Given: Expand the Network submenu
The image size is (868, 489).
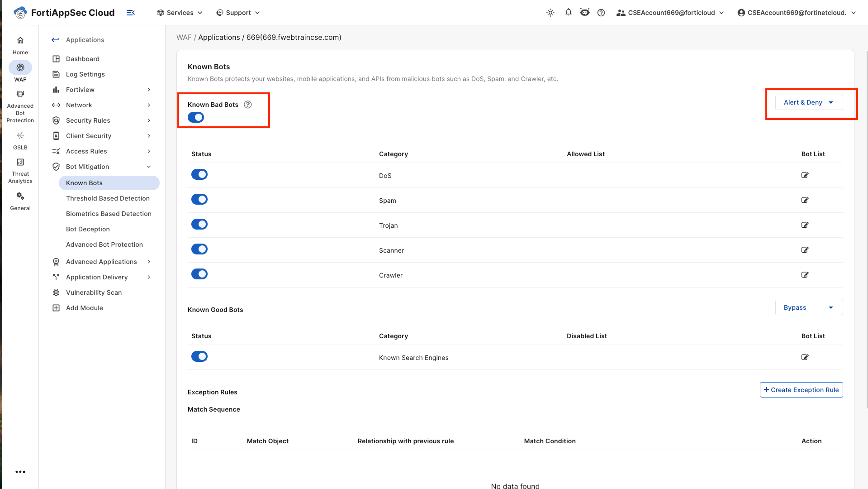Looking at the screenshot, I should (x=149, y=105).
